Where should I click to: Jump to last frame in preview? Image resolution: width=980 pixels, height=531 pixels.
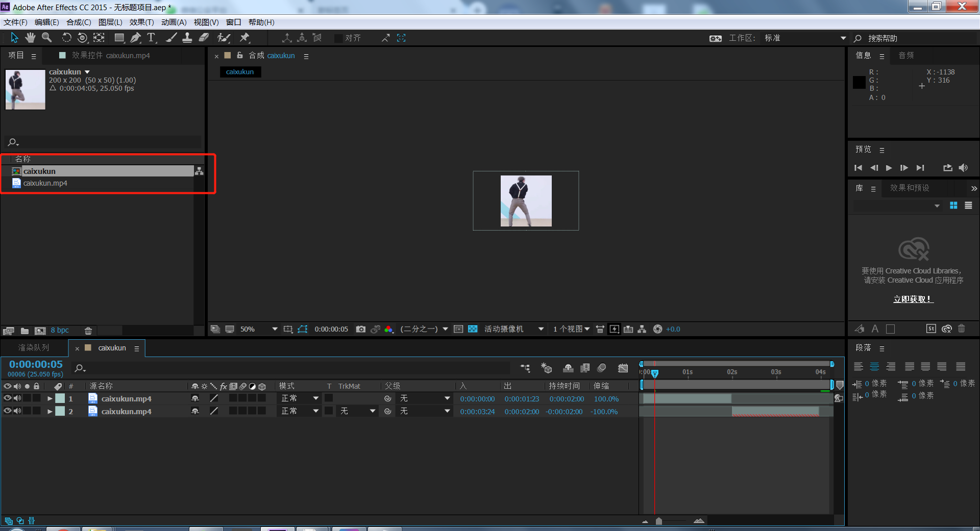pyautogui.click(x=920, y=168)
